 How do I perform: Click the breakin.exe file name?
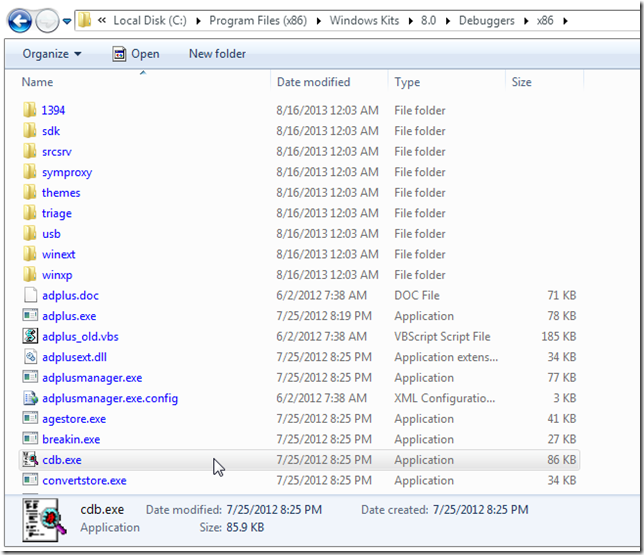pyautogui.click(x=71, y=439)
